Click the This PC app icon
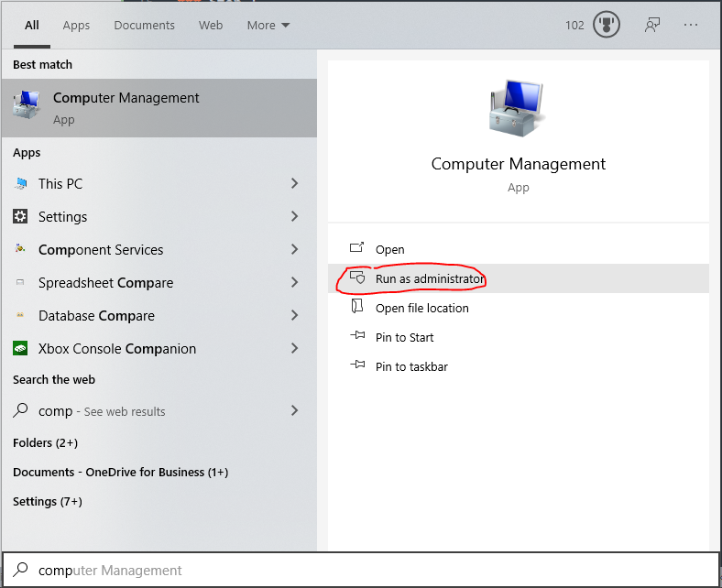The height and width of the screenshot is (588, 722). pos(20,184)
